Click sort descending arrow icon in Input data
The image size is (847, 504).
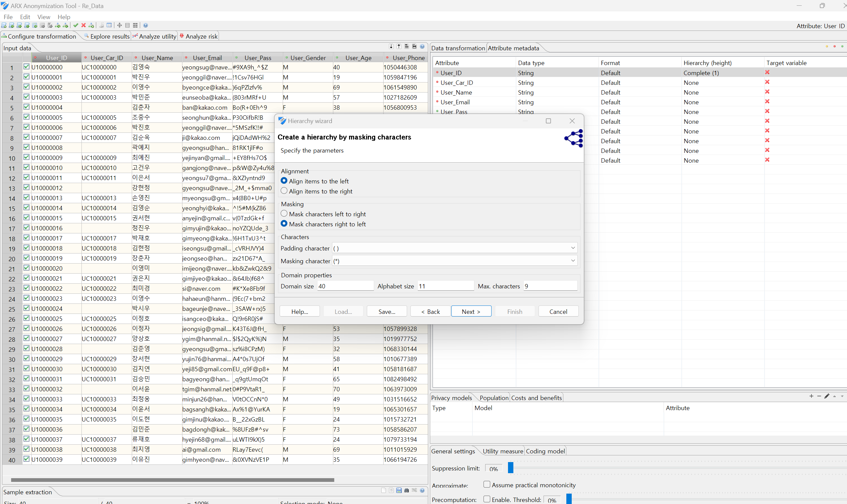tap(391, 47)
